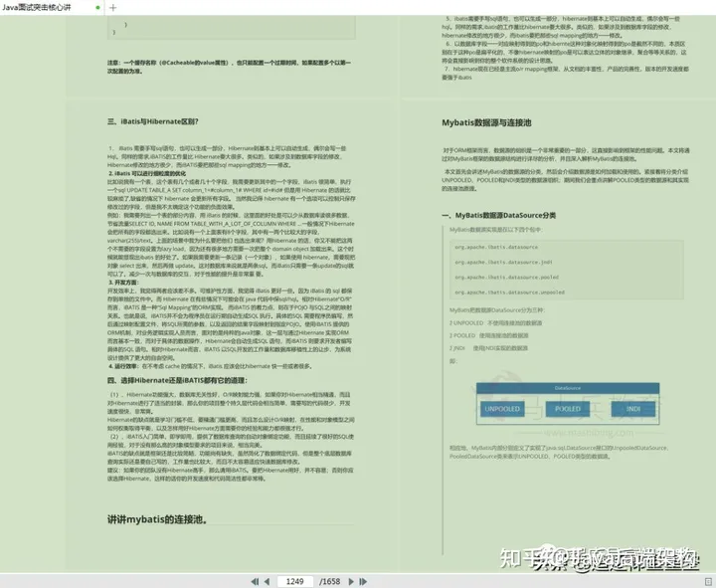The image size is (716, 588).
Task: Click heading Mybatis数据源与连接池
Action: (x=486, y=122)
